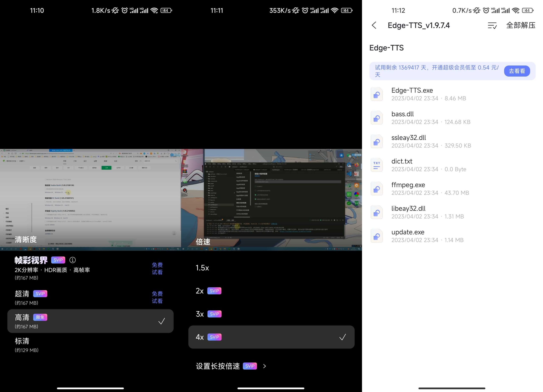The image size is (543, 392).
Task: Open the ssleay32.dll file icon
Action: (x=377, y=141)
